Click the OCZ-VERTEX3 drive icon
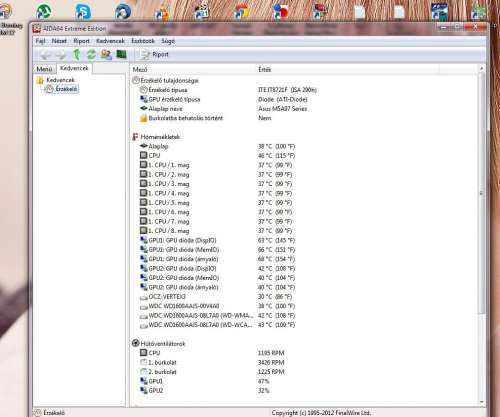Viewport: 500px width, 417px height. pyautogui.click(x=144, y=297)
